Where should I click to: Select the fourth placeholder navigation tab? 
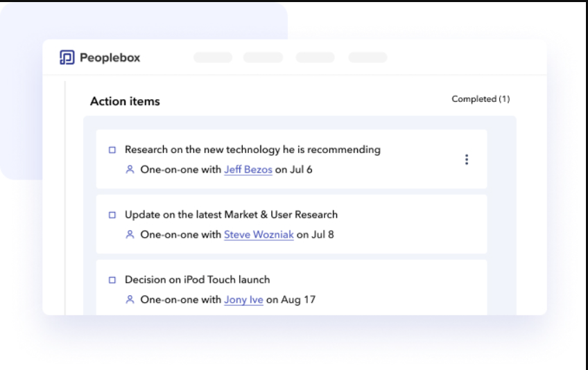[x=367, y=58]
